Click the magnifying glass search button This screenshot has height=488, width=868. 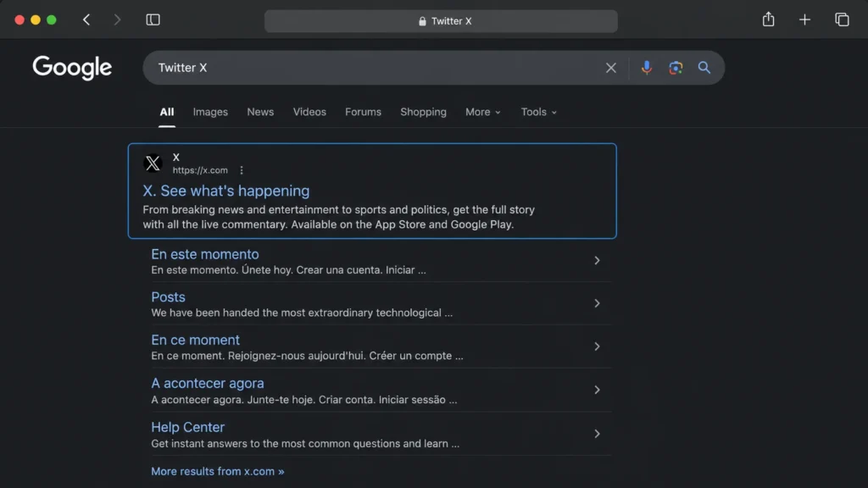tap(704, 68)
